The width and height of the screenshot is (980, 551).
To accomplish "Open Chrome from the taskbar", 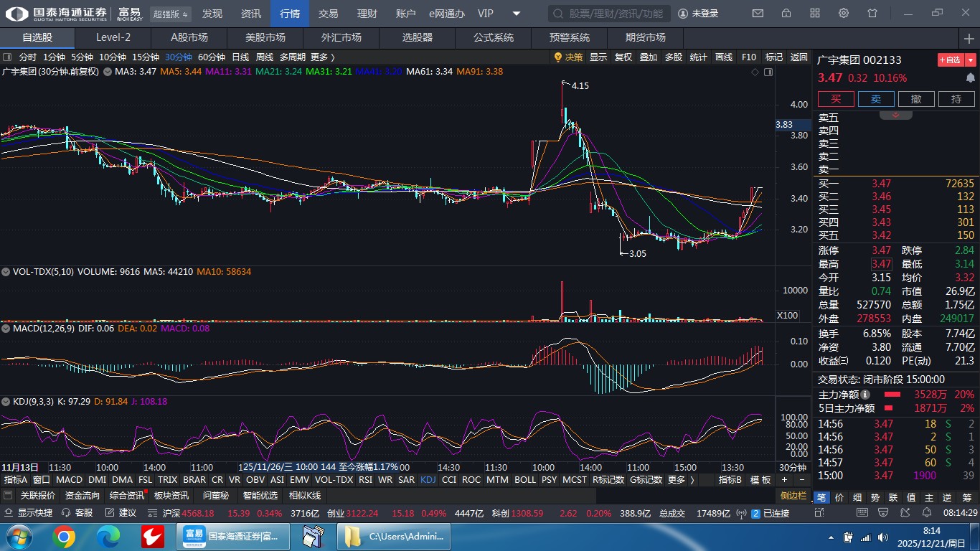I will coord(63,536).
